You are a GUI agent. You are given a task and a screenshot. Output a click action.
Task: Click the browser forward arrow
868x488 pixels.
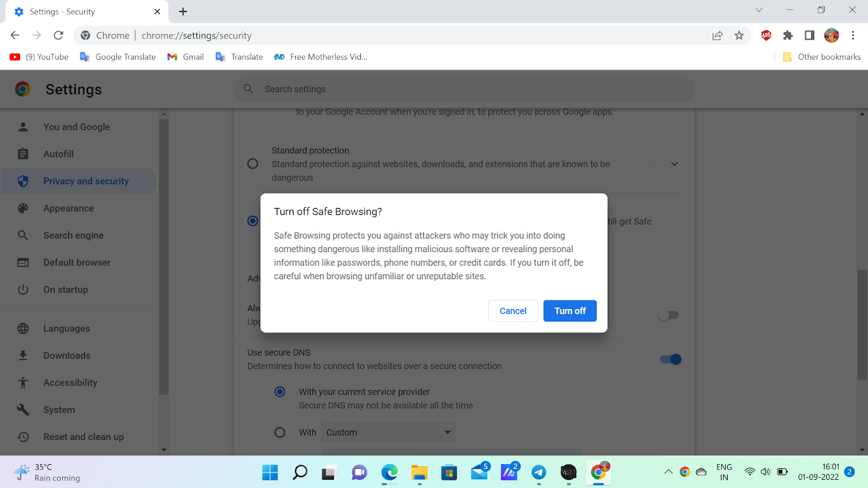tap(36, 35)
